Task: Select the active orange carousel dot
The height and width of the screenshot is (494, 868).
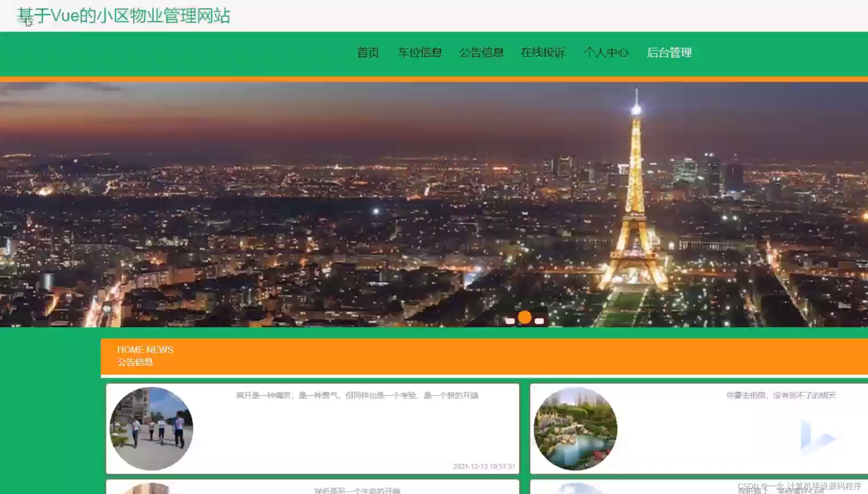Action: point(524,318)
